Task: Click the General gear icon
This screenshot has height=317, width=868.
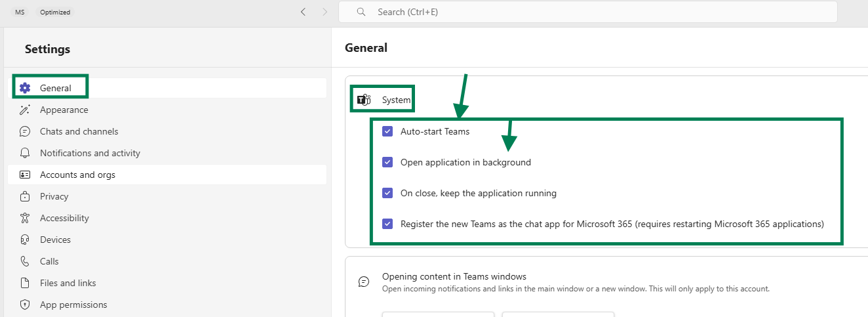Action: 25,88
